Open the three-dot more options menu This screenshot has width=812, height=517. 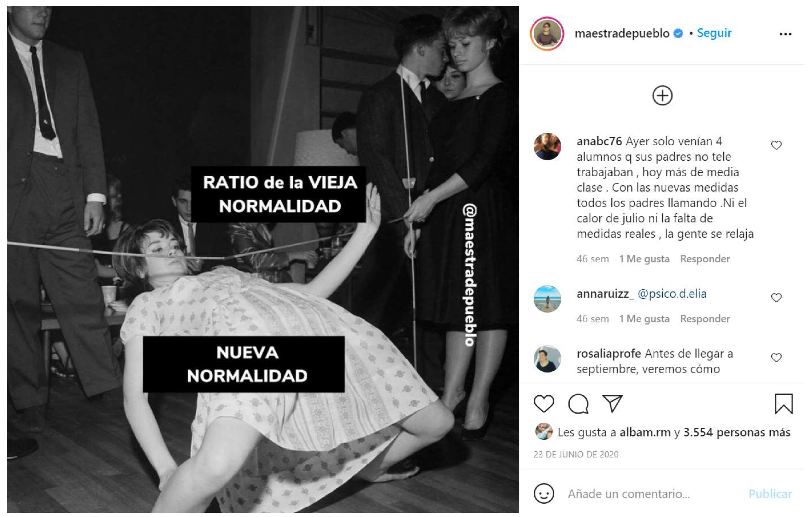(x=786, y=34)
